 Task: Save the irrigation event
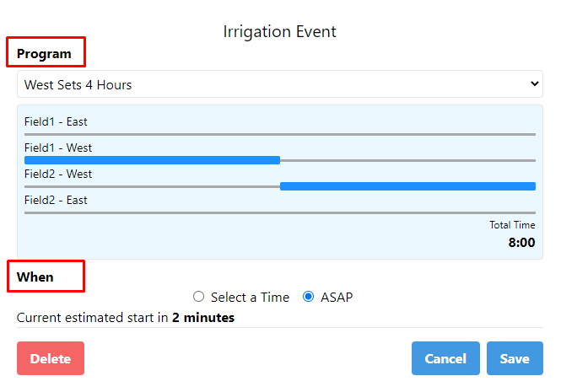pyautogui.click(x=515, y=358)
